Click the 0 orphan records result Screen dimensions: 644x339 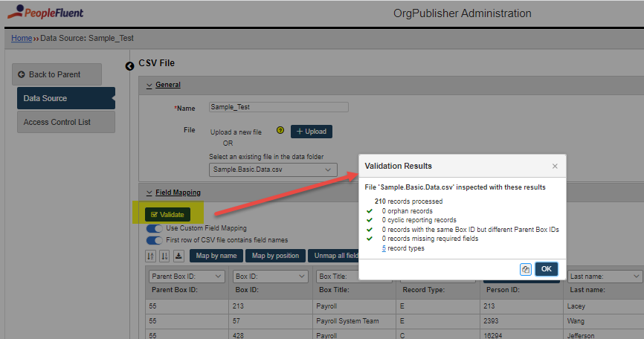coord(407,211)
